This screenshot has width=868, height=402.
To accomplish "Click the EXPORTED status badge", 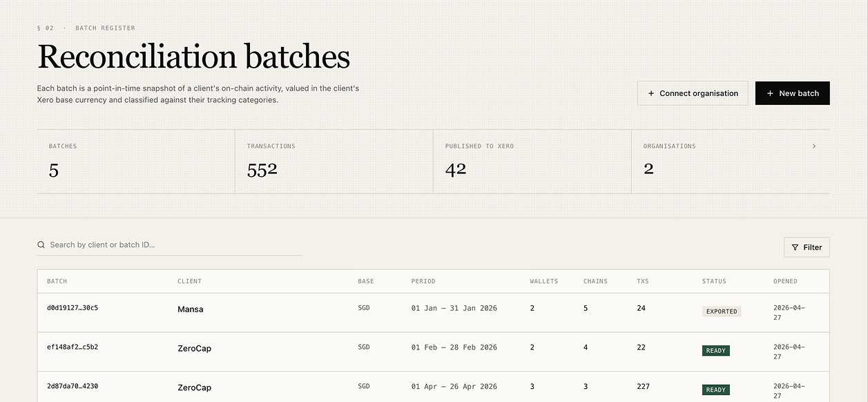I will [722, 312].
